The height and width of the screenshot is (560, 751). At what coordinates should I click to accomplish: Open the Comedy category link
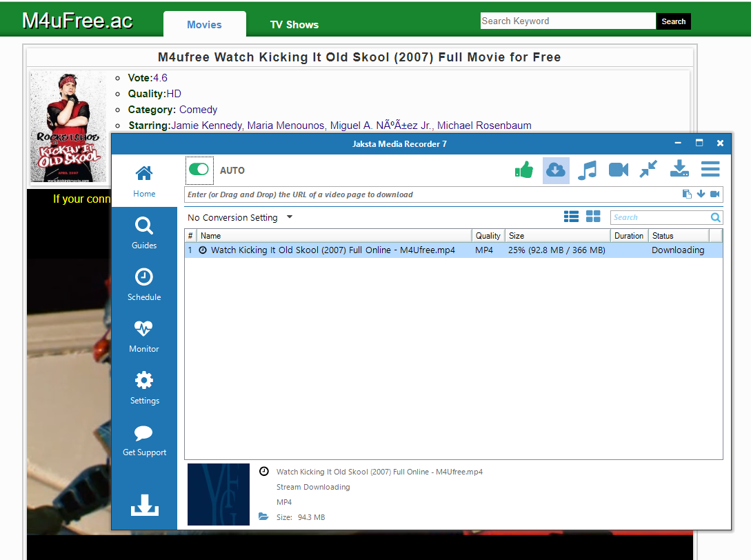point(199,110)
